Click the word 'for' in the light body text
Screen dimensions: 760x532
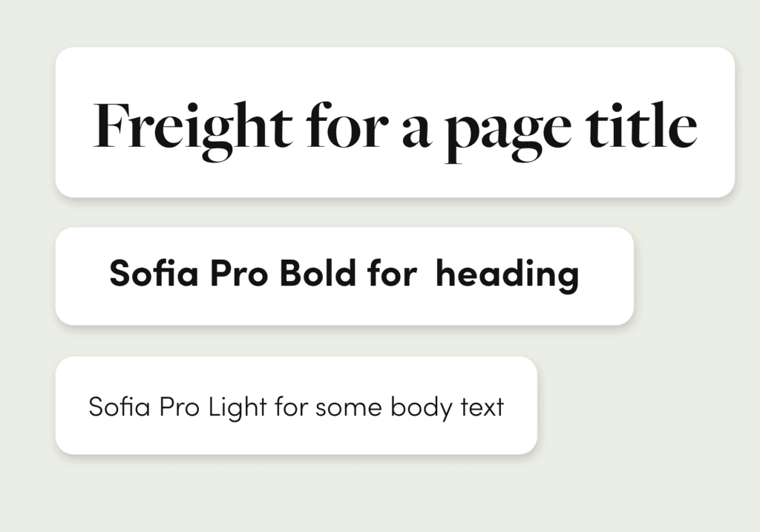(291, 407)
